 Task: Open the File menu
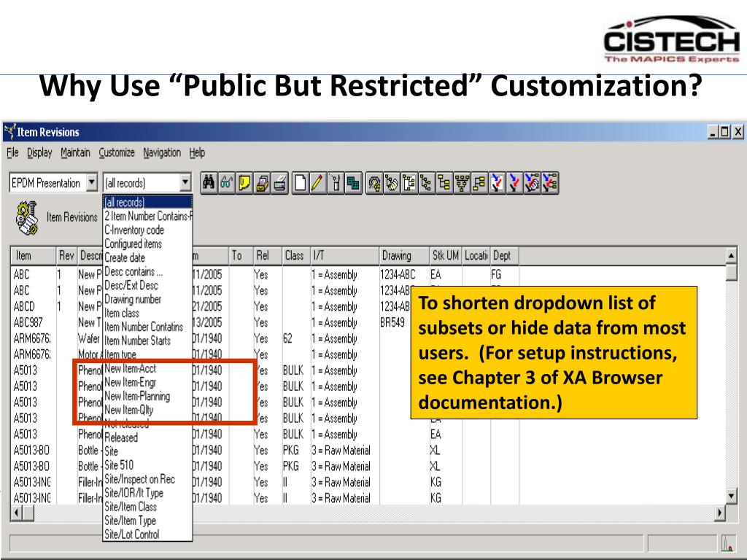[x=12, y=152]
